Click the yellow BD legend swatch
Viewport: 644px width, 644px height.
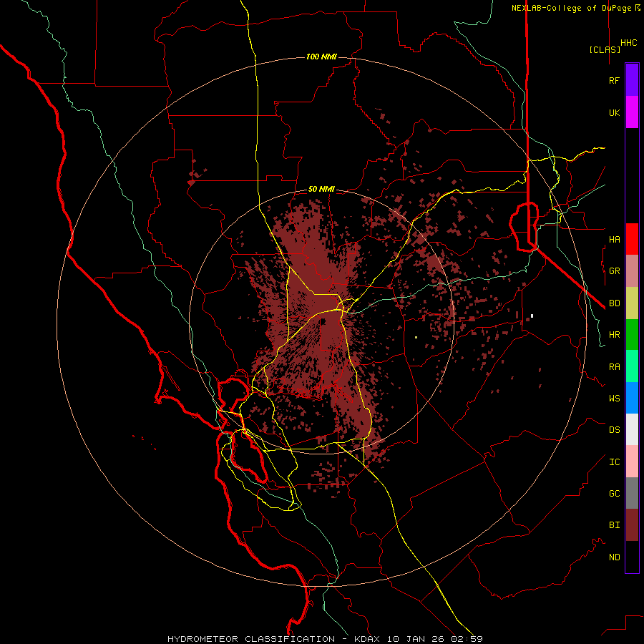[x=632, y=303]
